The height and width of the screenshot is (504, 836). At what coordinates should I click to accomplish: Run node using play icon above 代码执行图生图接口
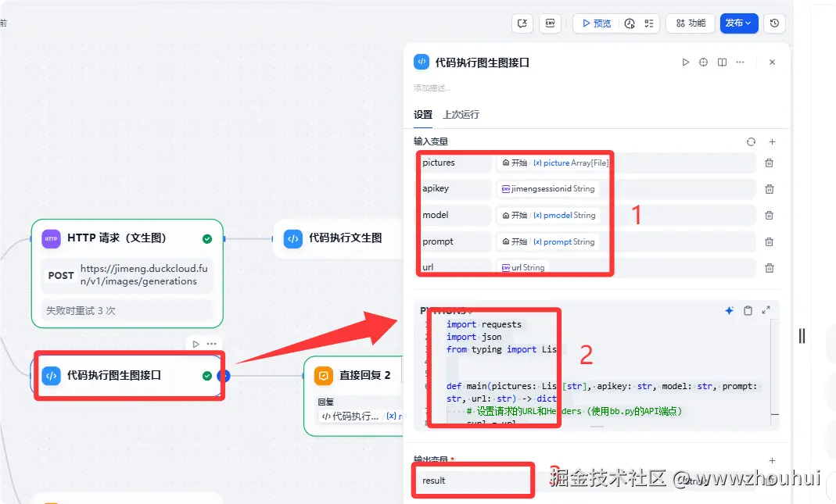pyautogui.click(x=196, y=344)
